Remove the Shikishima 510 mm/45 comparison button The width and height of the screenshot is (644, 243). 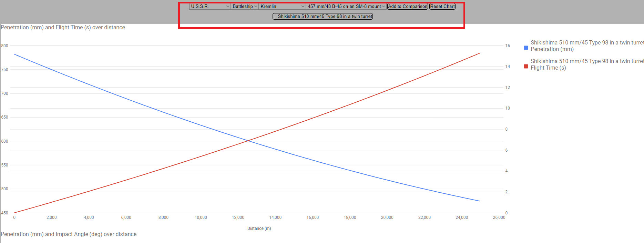(323, 16)
